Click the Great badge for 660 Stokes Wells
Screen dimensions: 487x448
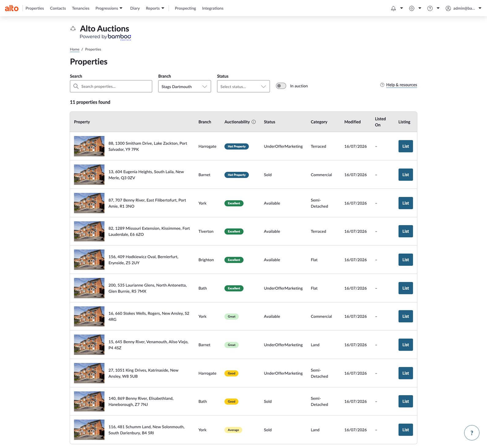pyautogui.click(x=231, y=317)
